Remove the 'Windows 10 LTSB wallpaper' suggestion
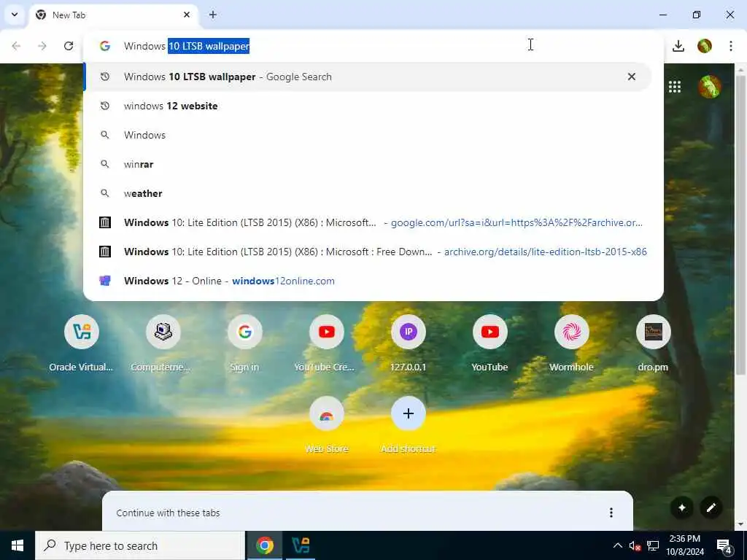 tap(632, 77)
